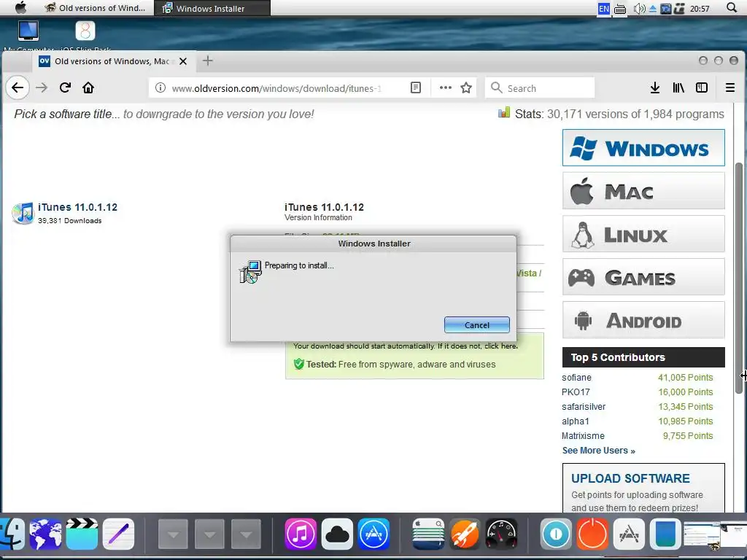Open contributor alpha1's profile

576,421
